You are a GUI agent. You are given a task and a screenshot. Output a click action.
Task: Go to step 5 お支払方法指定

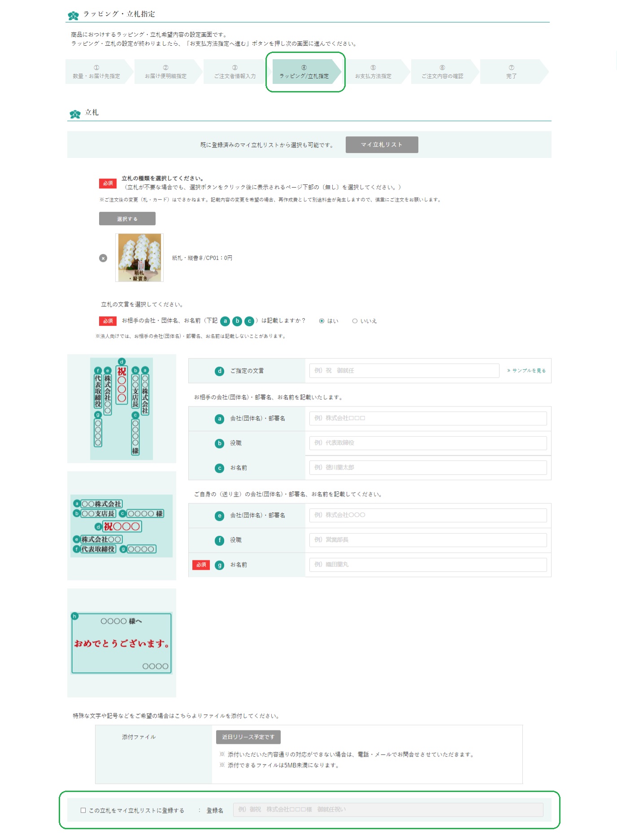pyautogui.click(x=374, y=72)
